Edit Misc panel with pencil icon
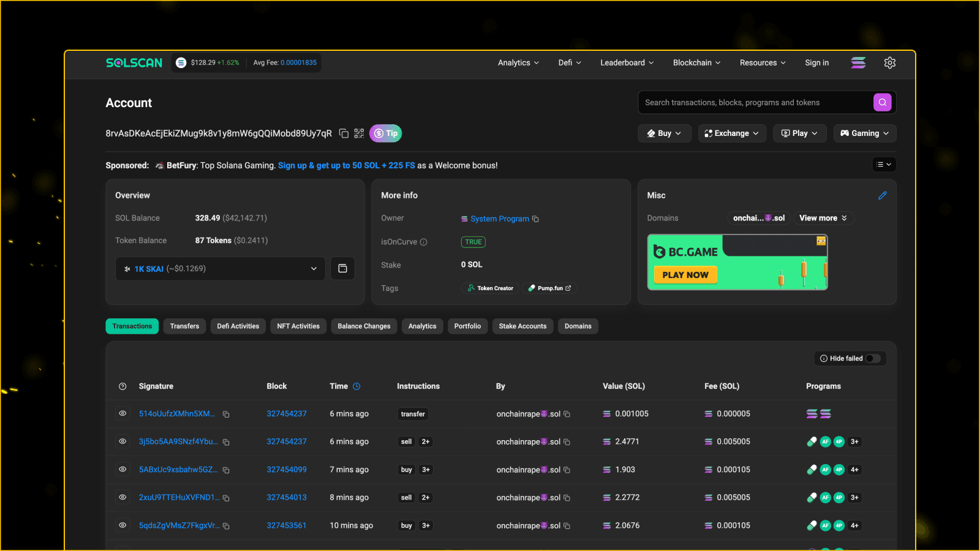This screenshot has height=551, width=980. [x=883, y=195]
